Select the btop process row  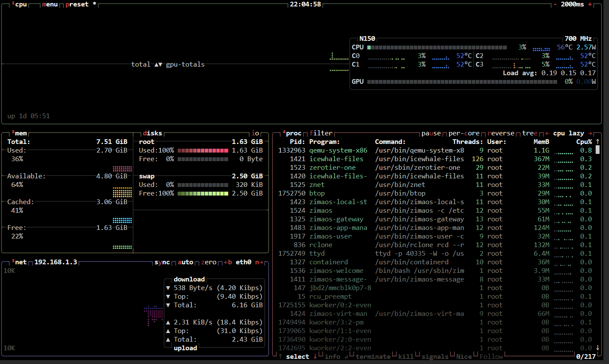coord(435,193)
